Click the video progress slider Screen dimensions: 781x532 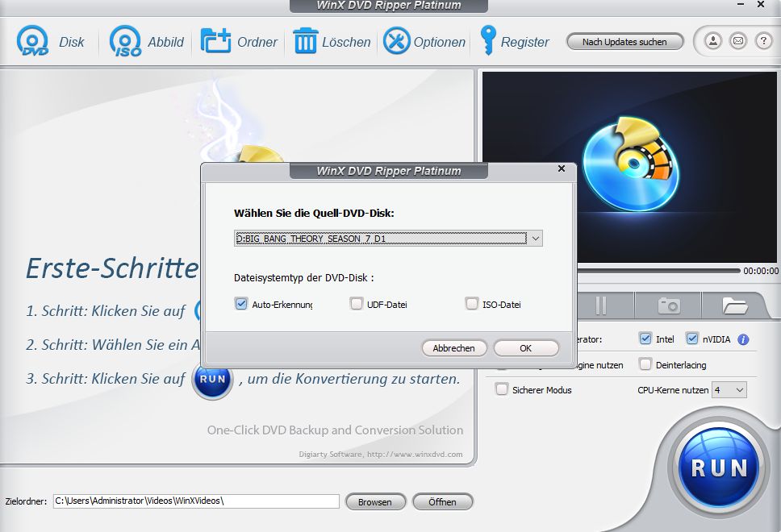(x=658, y=271)
